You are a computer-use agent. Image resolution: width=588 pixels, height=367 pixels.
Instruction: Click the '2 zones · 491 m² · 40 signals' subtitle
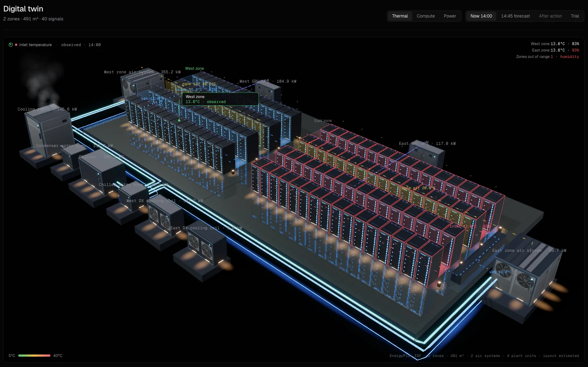(x=33, y=19)
